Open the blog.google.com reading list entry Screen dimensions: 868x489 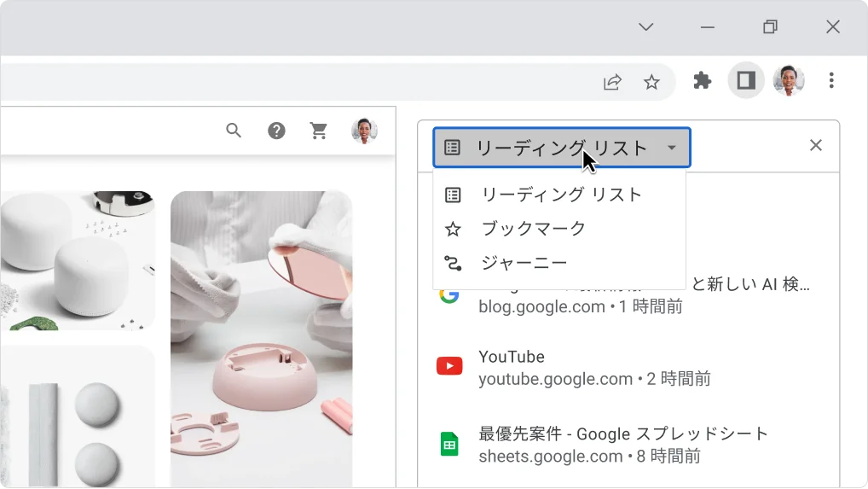[x=628, y=295]
